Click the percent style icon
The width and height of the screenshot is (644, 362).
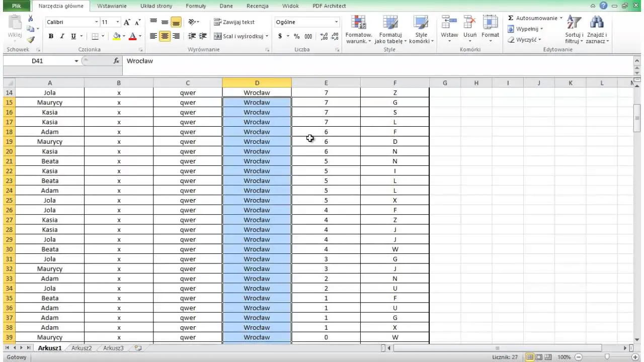(296, 36)
